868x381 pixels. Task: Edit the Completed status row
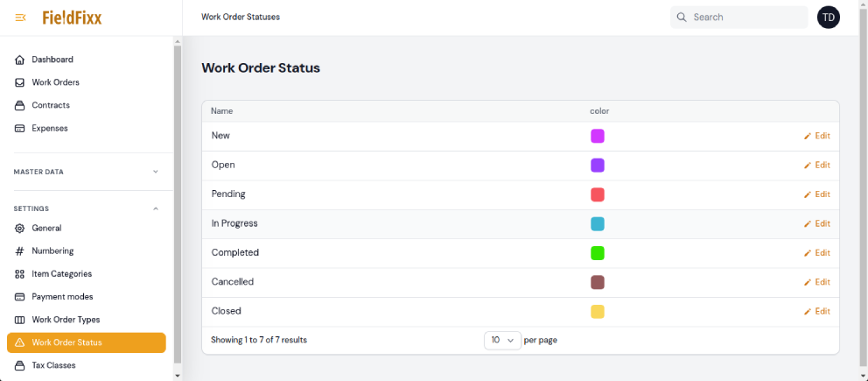(x=817, y=253)
